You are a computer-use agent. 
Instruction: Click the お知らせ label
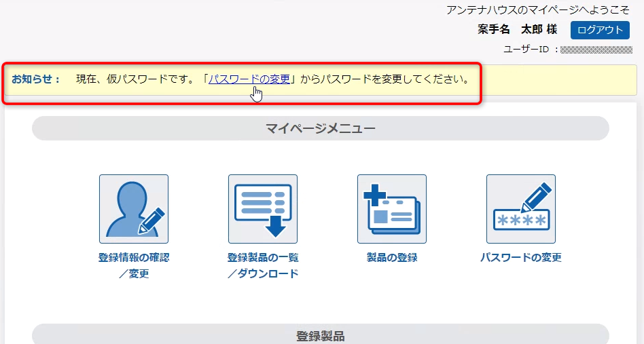point(36,79)
